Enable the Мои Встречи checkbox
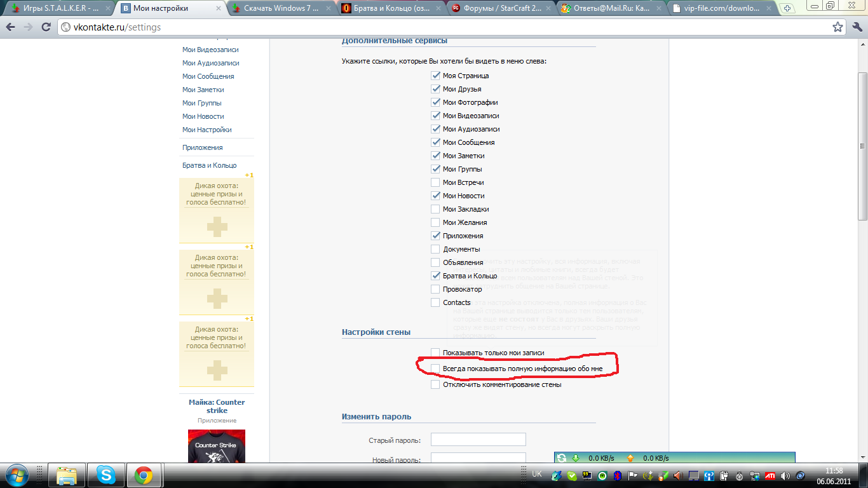 click(435, 182)
